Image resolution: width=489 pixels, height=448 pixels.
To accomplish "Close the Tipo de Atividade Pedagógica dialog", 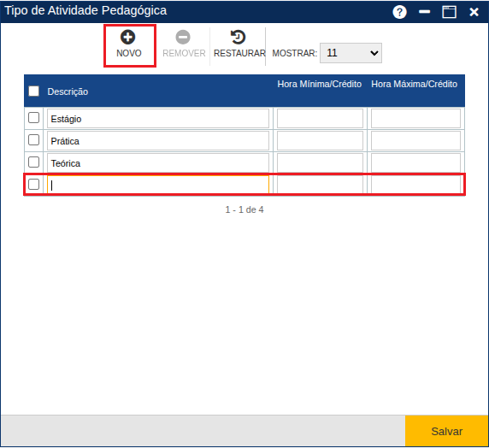I will click(474, 12).
